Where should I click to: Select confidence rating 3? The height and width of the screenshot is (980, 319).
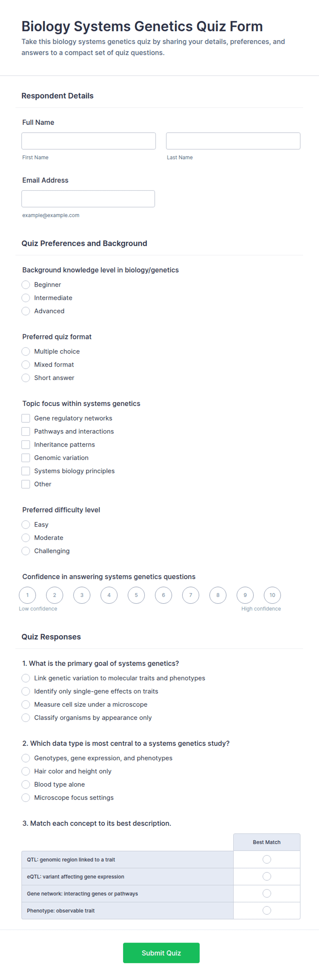pyautogui.click(x=82, y=595)
